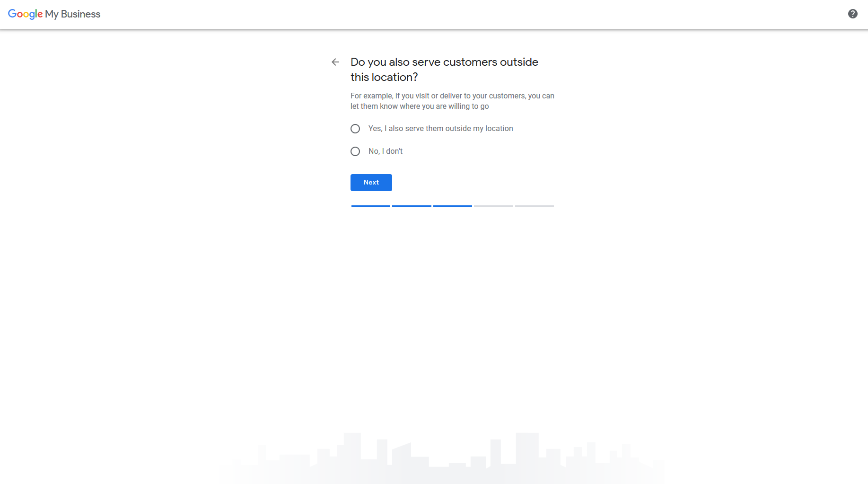Click the 'let them know where' description line

click(419, 106)
